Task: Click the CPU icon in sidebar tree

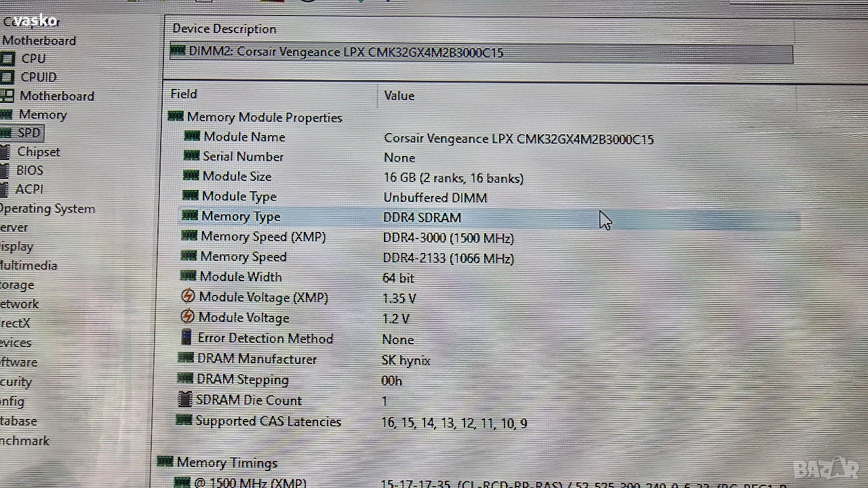Action: tap(7, 59)
